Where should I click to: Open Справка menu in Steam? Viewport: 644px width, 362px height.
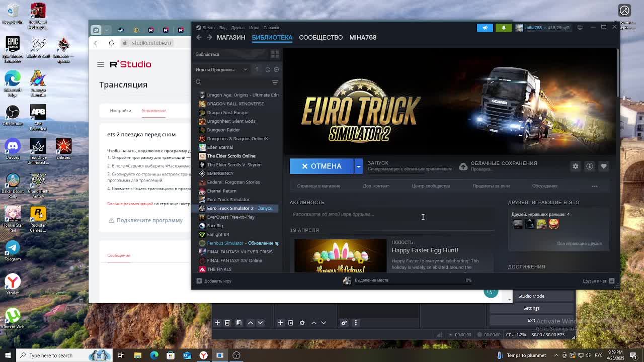[271, 28]
